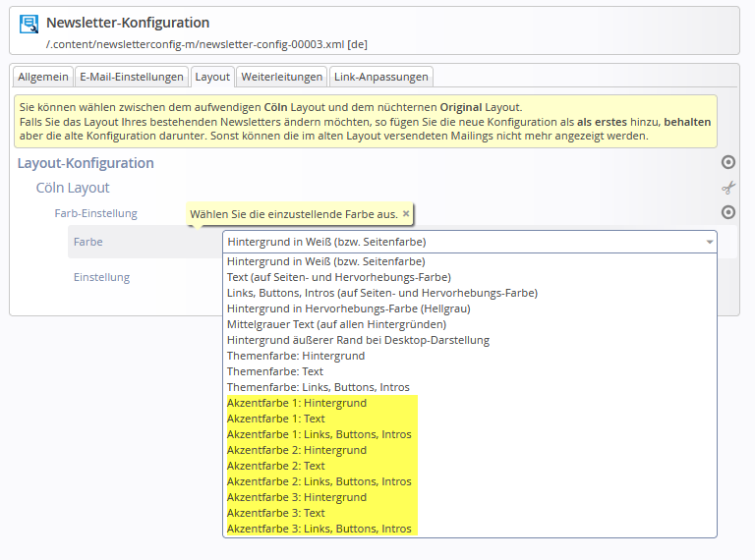Collapse the Farbe dropdown via its arrow

point(709,242)
